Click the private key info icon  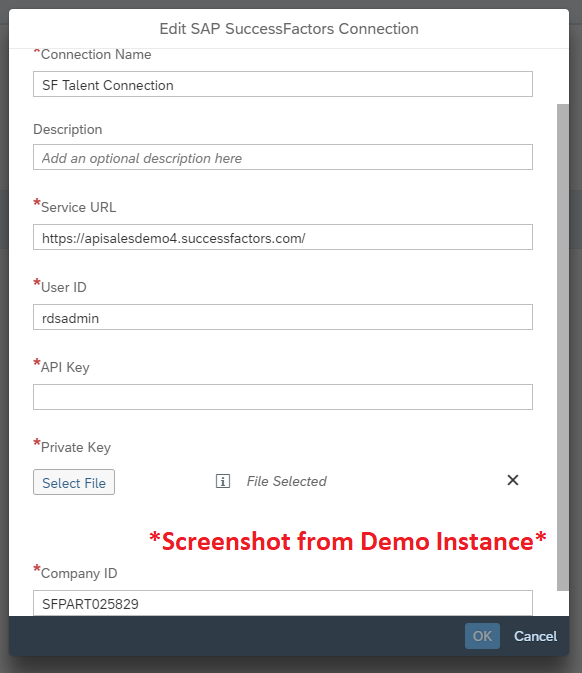tap(223, 481)
